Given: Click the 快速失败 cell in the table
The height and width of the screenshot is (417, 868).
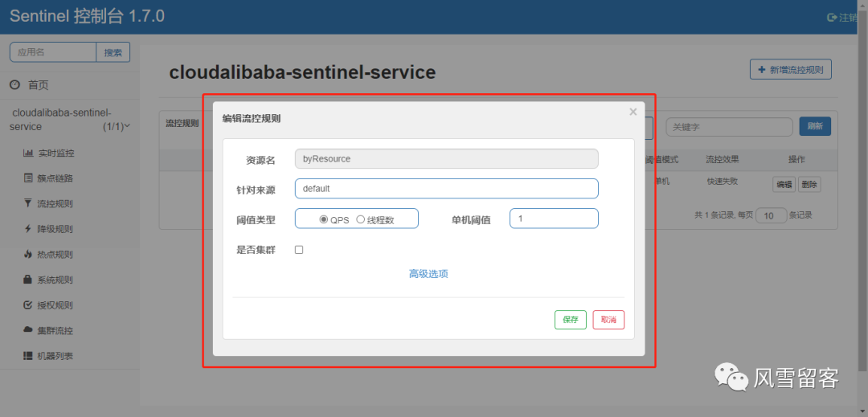Looking at the screenshot, I should [x=723, y=181].
